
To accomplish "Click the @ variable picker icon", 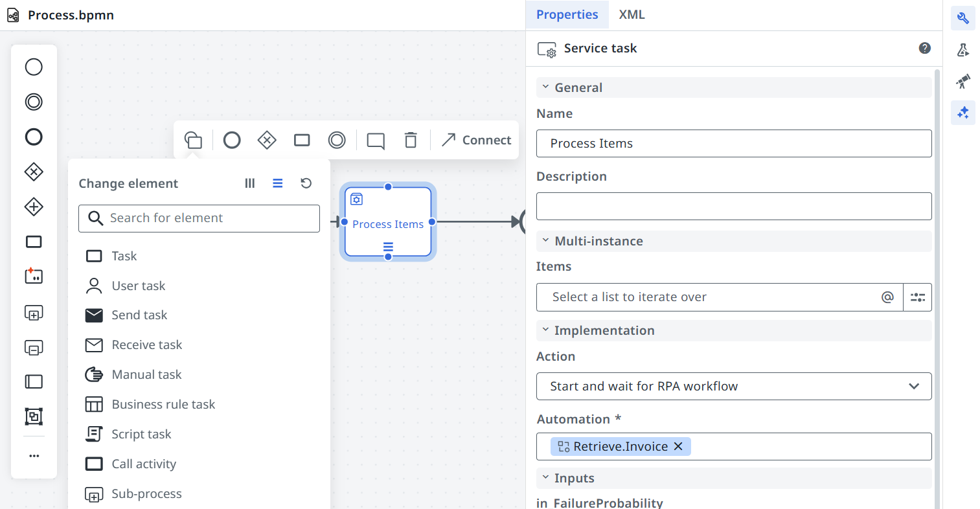I will point(887,297).
